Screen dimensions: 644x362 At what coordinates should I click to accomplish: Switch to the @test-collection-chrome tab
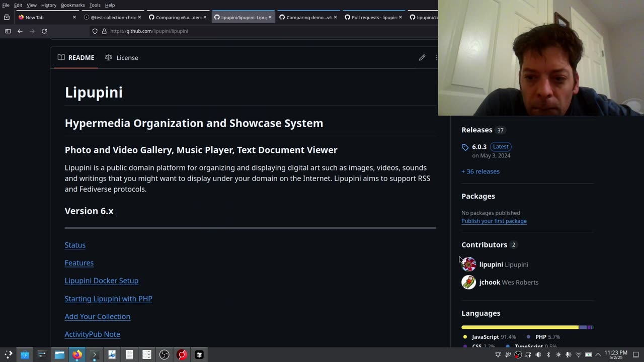[x=112, y=17]
